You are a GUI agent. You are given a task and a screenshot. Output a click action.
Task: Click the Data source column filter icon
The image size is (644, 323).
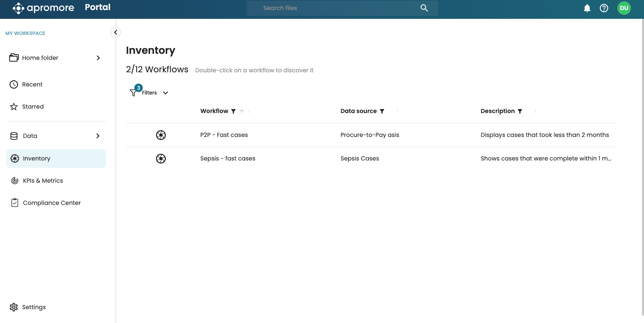tap(382, 111)
